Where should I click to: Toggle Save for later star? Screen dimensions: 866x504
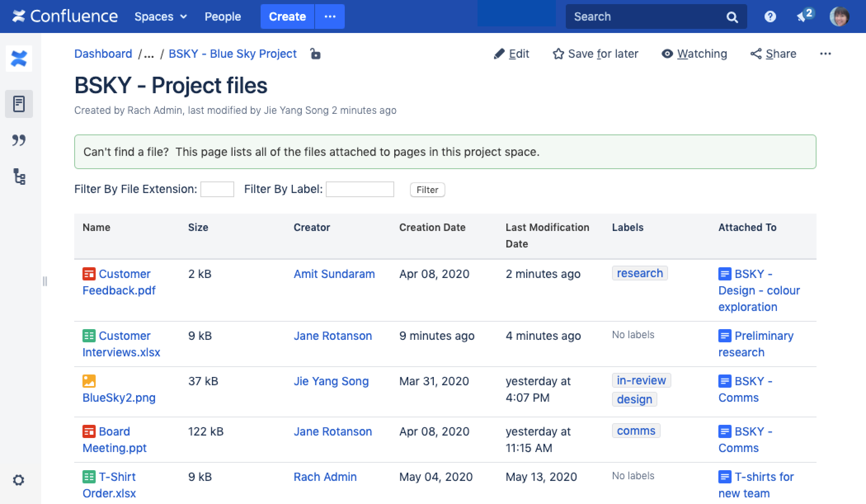click(595, 54)
